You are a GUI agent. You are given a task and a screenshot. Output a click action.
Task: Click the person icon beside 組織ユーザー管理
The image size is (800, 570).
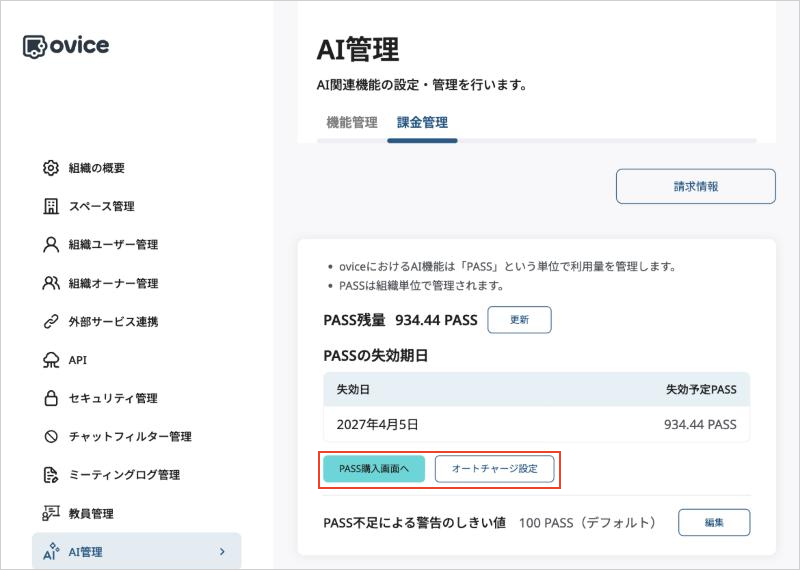(51, 244)
